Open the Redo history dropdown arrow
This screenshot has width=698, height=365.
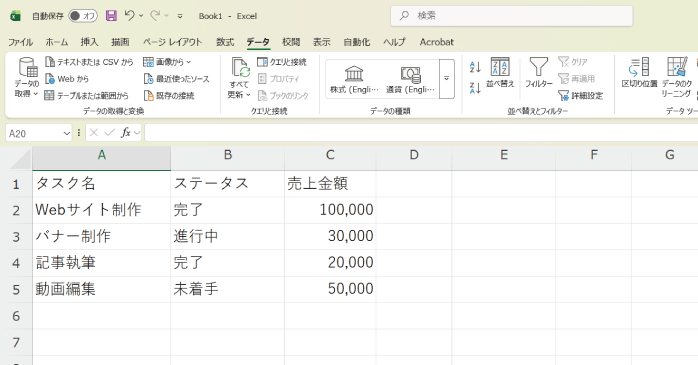(x=166, y=16)
